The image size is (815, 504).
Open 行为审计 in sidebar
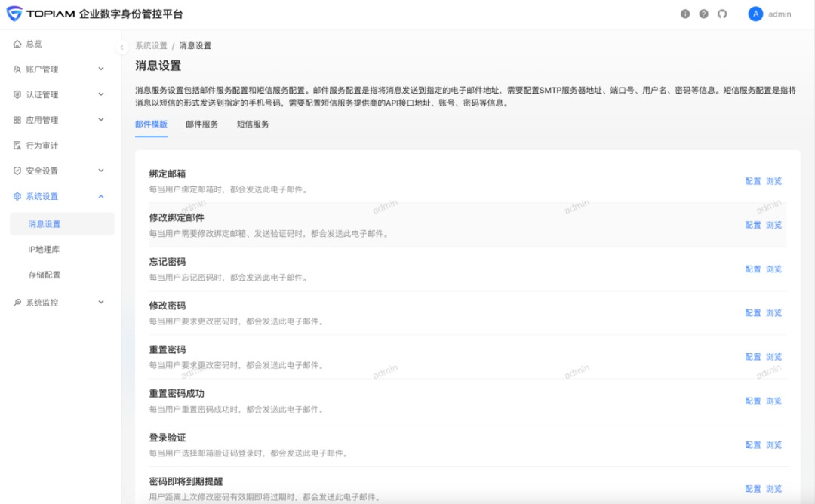click(x=42, y=146)
